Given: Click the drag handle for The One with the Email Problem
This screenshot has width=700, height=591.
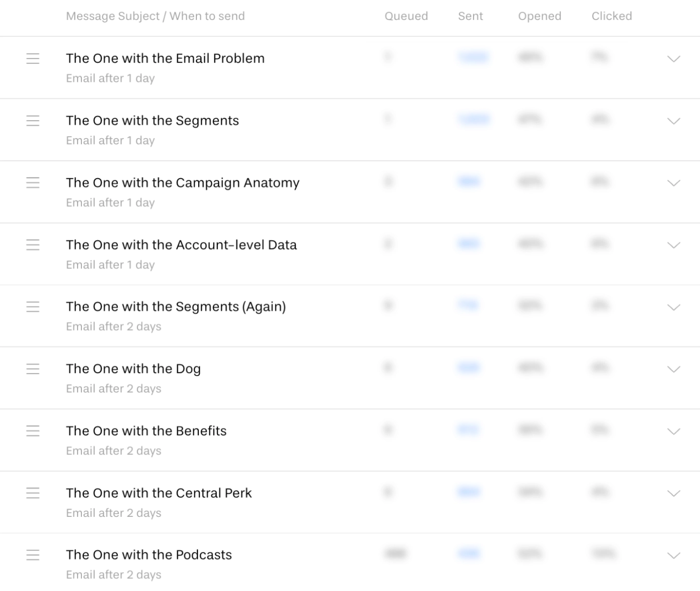Looking at the screenshot, I should [33, 59].
